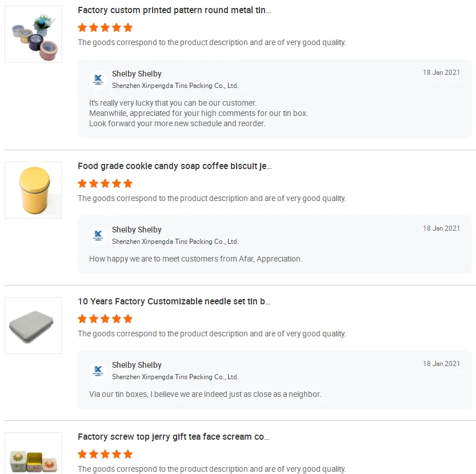Click the 18 Jan 2021 date in first reply
This screenshot has height=474, width=476.
(x=441, y=73)
